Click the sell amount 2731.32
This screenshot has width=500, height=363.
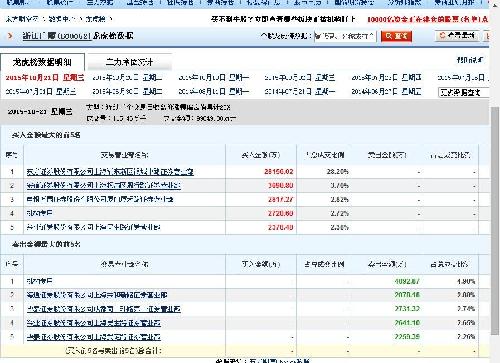tap(407, 309)
